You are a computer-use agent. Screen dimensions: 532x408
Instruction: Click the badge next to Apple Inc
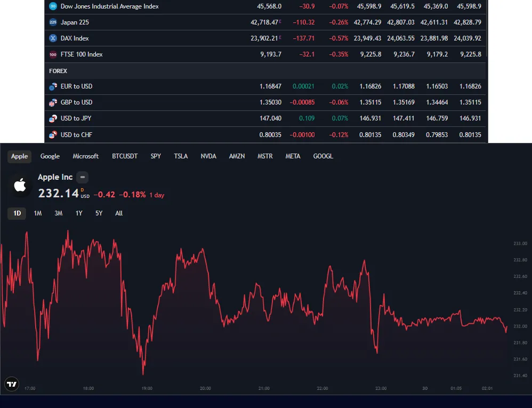83,178
